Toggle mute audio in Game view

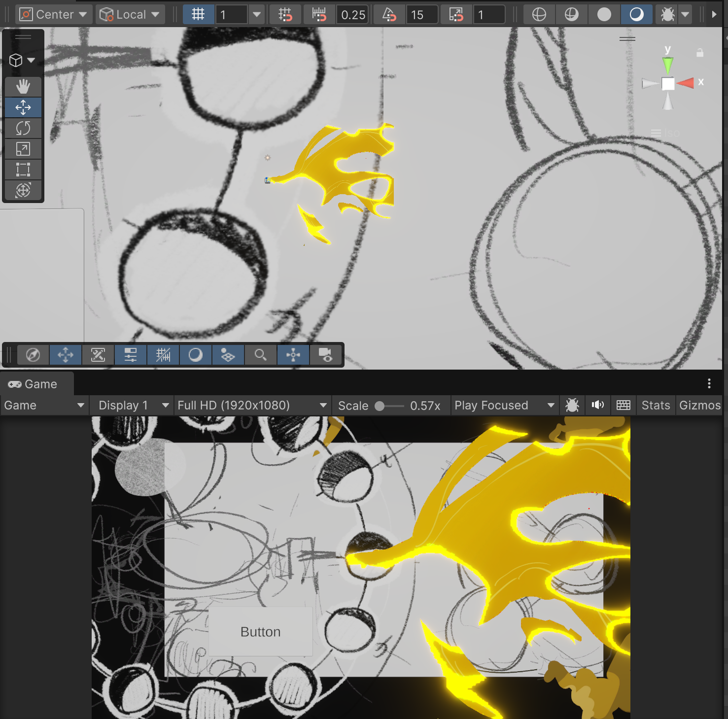[x=598, y=406]
